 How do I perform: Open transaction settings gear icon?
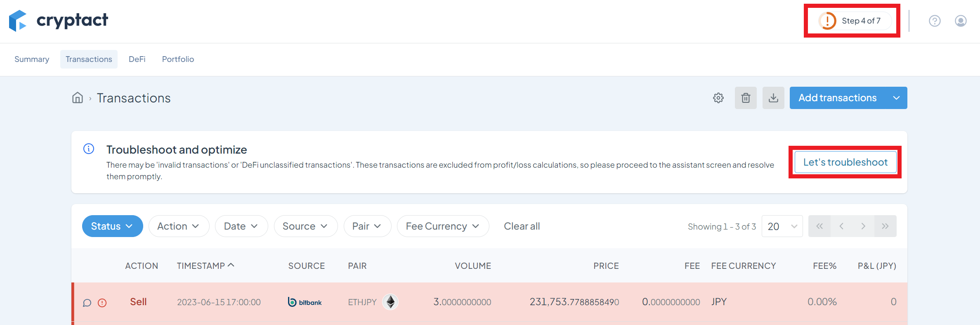[x=718, y=98]
